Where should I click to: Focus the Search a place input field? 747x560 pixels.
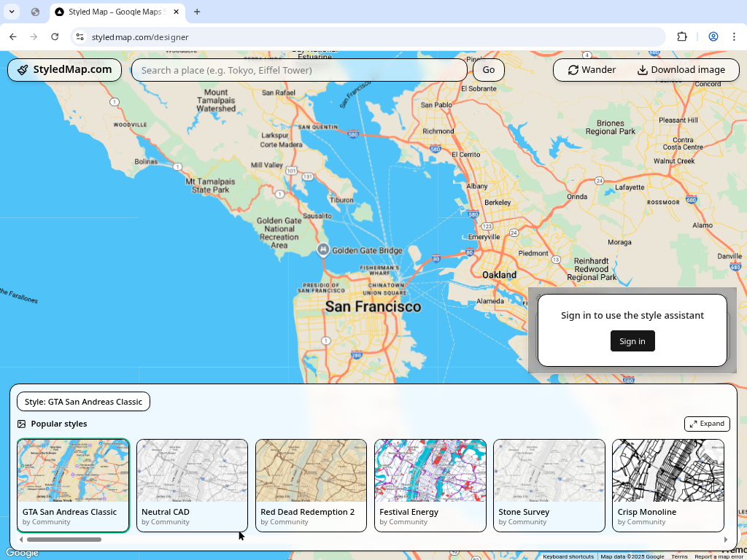299,70
